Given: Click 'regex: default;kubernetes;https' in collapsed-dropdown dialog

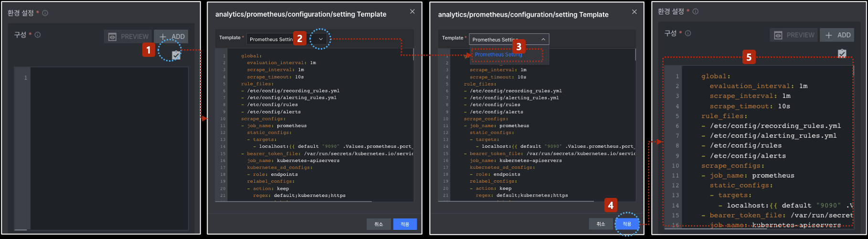Looking at the screenshot, I should tap(299, 196).
